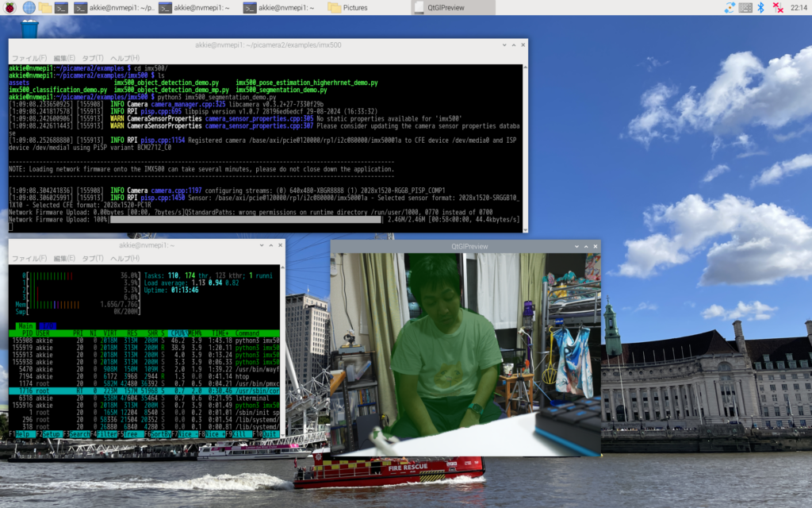Open 編集(E) menu in the imx500 terminal

[x=64, y=58]
